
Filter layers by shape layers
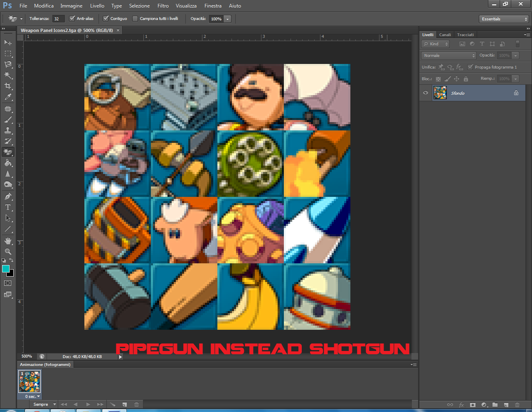click(x=492, y=44)
